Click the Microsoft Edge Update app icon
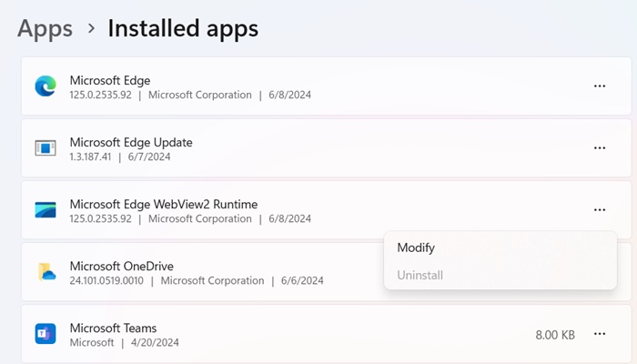The width and height of the screenshot is (637, 364). pyautogui.click(x=45, y=147)
